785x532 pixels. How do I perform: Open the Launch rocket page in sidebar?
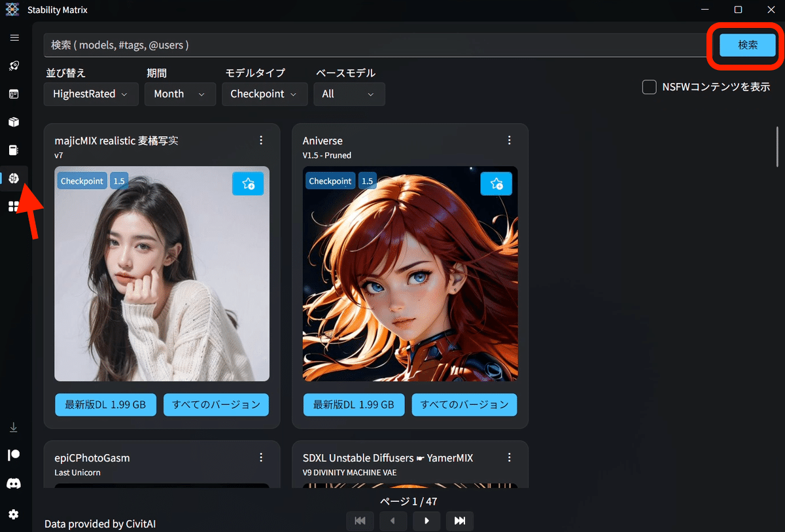(14, 65)
